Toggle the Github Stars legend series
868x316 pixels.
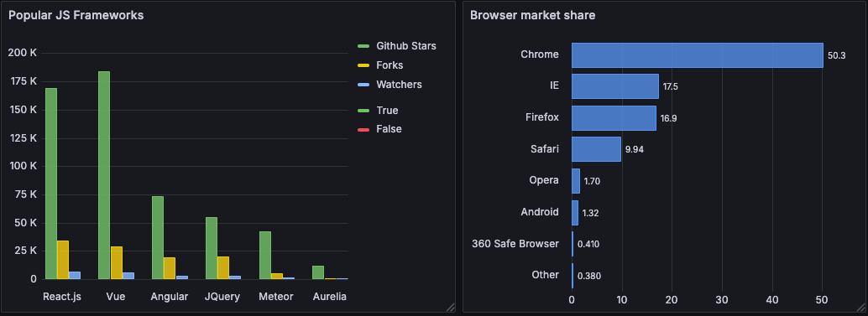[405, 46]
